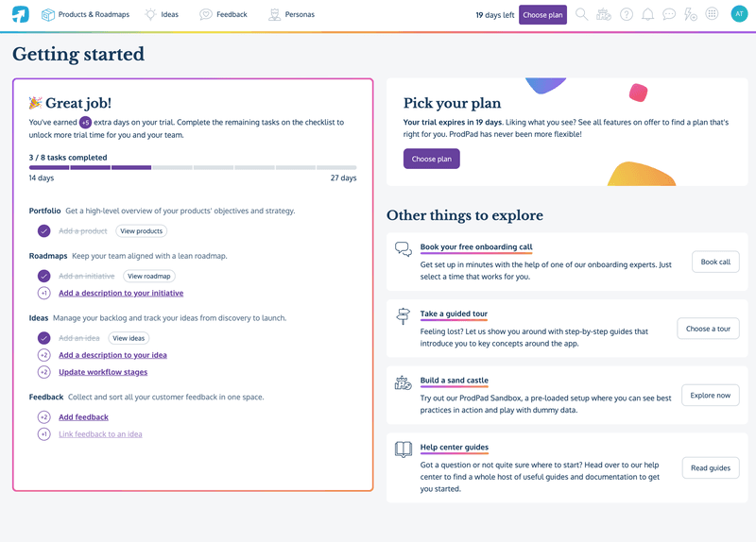The height and width of the screenshot is (542, 756).
Task: Click the lightning bolt quick-add icon
Action: [x=691, y=14]
